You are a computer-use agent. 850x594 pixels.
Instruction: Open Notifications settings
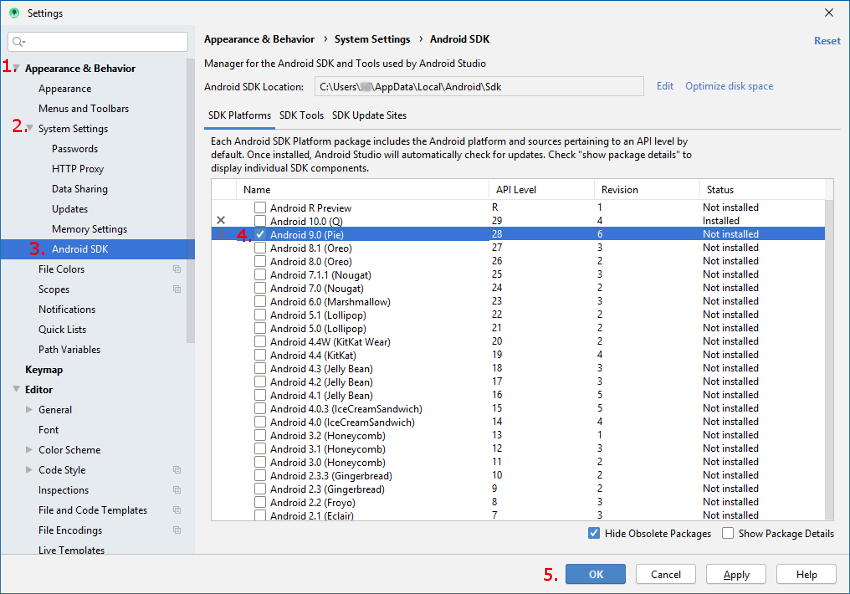click(x=67, y=309)
